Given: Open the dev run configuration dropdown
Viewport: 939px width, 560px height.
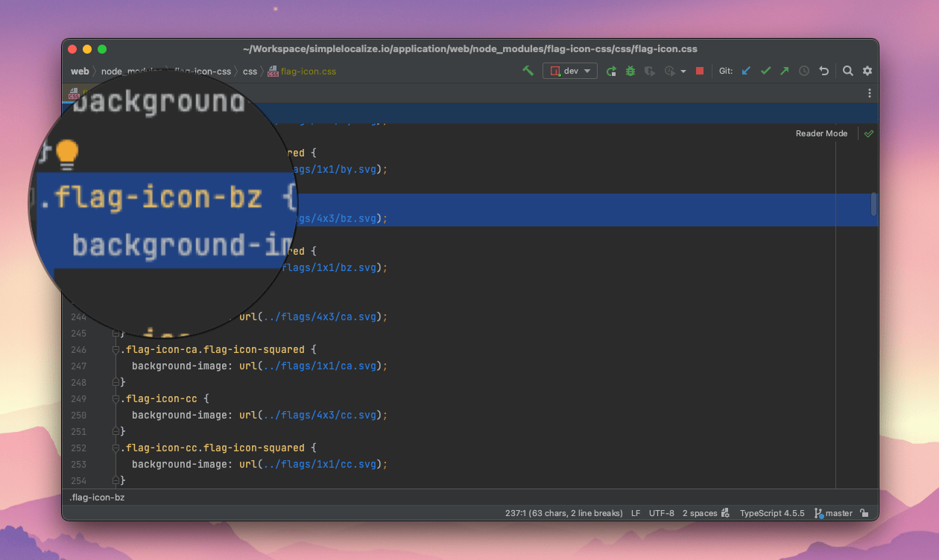Looking at the screenshot, I should [x=570, y=71].
